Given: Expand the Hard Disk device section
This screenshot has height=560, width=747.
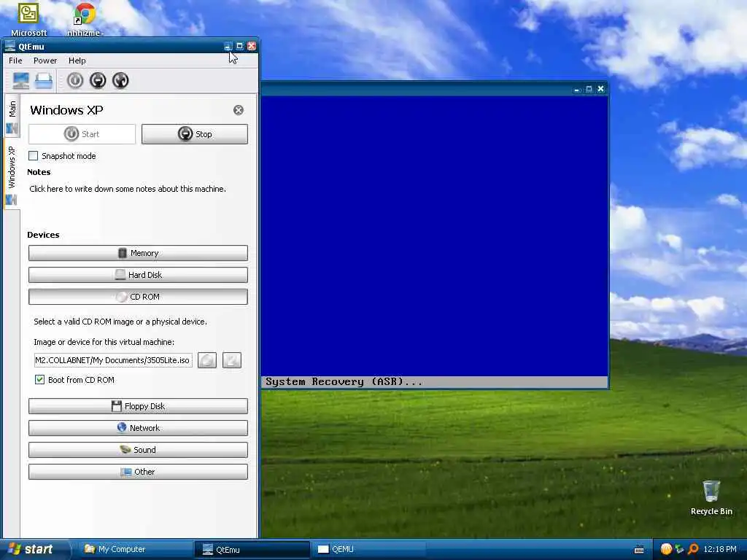Looking at the screenshot, I should 138,275.
